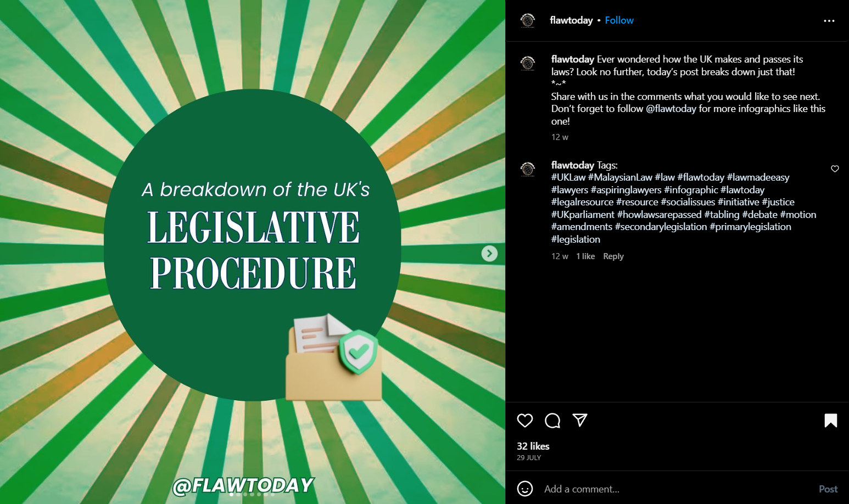Screen dimensions: 849x504
Task: Click the 29 JULY post date
Action: point(529,458)
